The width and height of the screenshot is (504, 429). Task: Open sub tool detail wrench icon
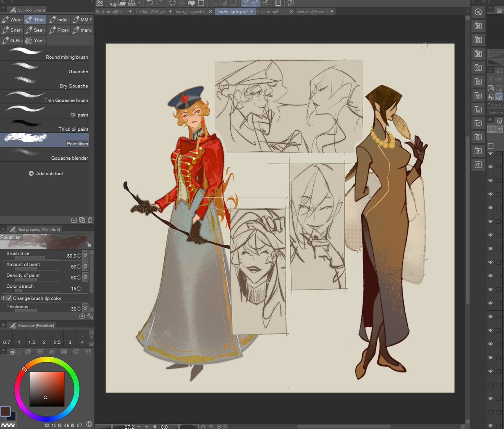pyautogui.click(x=90, y=316)
